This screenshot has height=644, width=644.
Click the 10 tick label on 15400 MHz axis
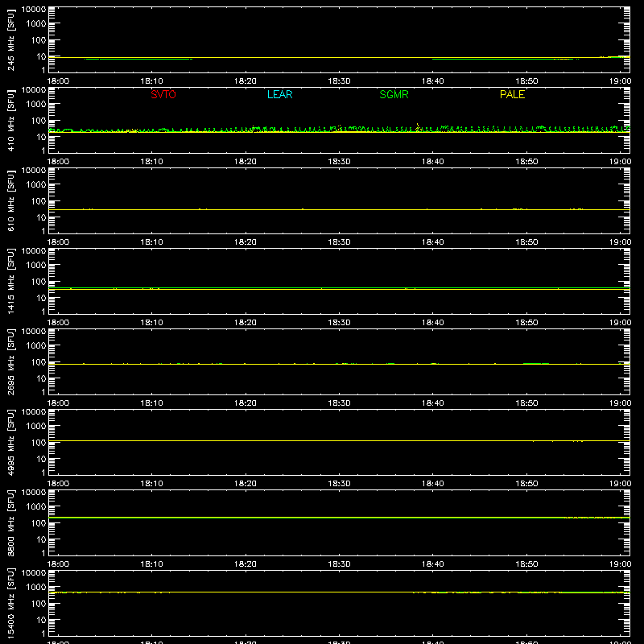(41, 620)
